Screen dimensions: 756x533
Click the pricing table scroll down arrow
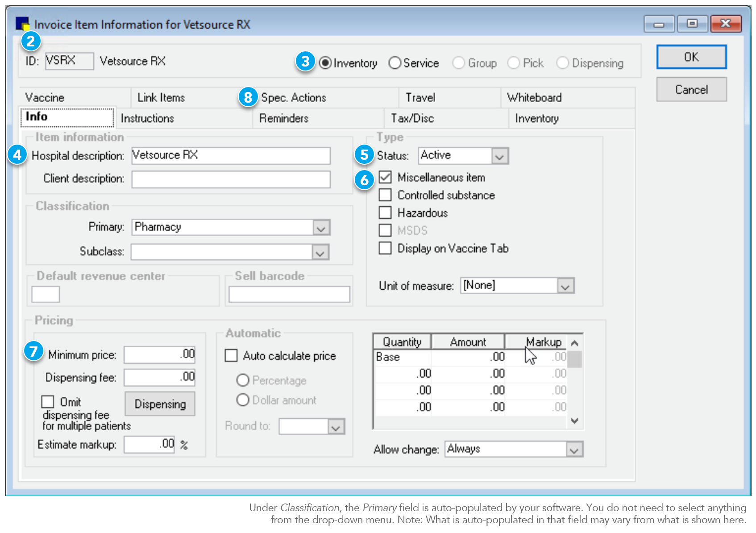[x=575, y=421]
